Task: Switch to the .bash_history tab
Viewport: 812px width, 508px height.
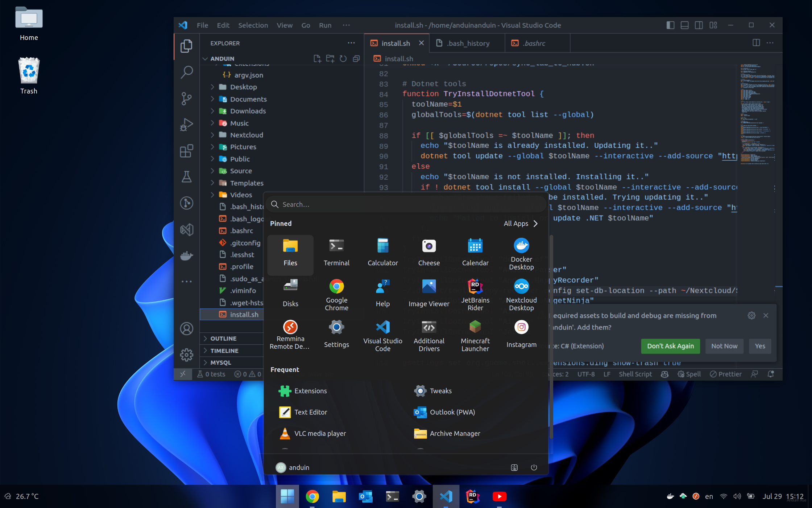Action: 468,43
